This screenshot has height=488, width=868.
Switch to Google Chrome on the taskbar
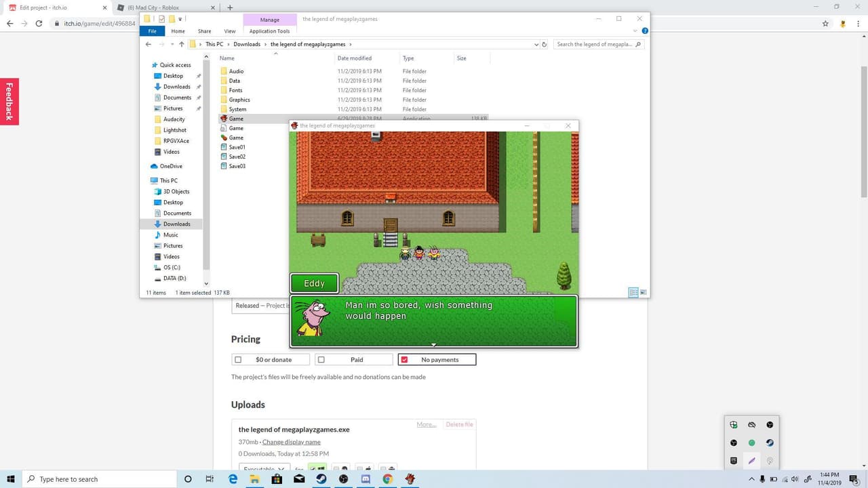387,479
